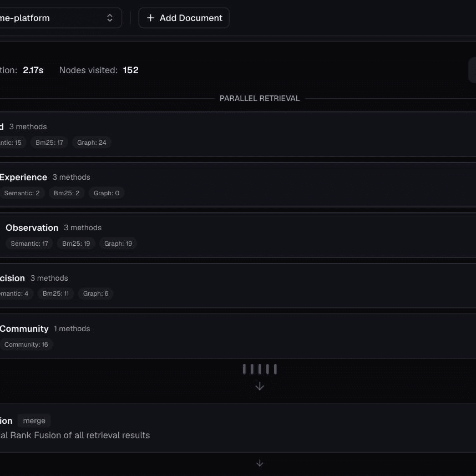
Task: Select the Semantic: 2 chip
Action: pyautogui.click(x=22, y=193)
